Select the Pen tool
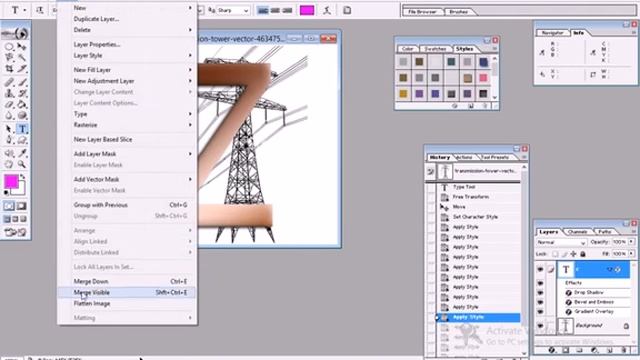640x360 pixels. coord(9,140)
